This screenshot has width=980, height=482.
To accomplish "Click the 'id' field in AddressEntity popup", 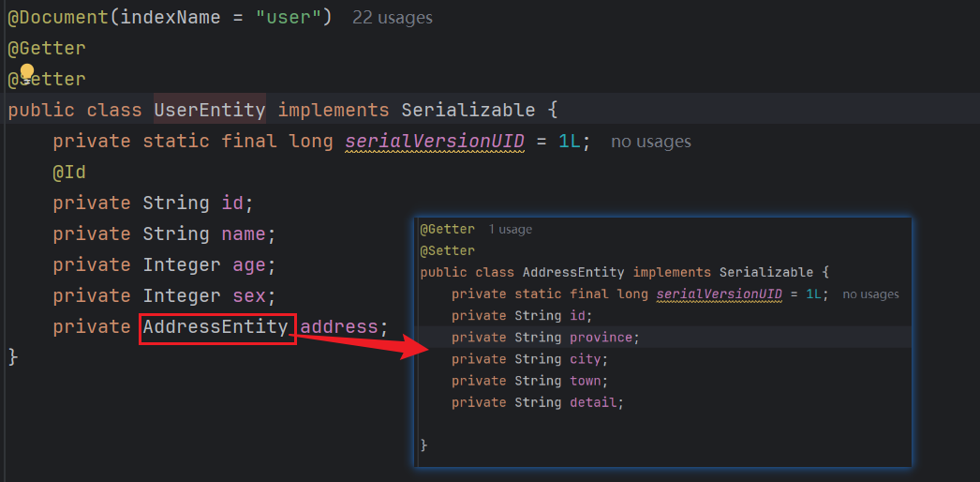I will [x=577, y=316].
